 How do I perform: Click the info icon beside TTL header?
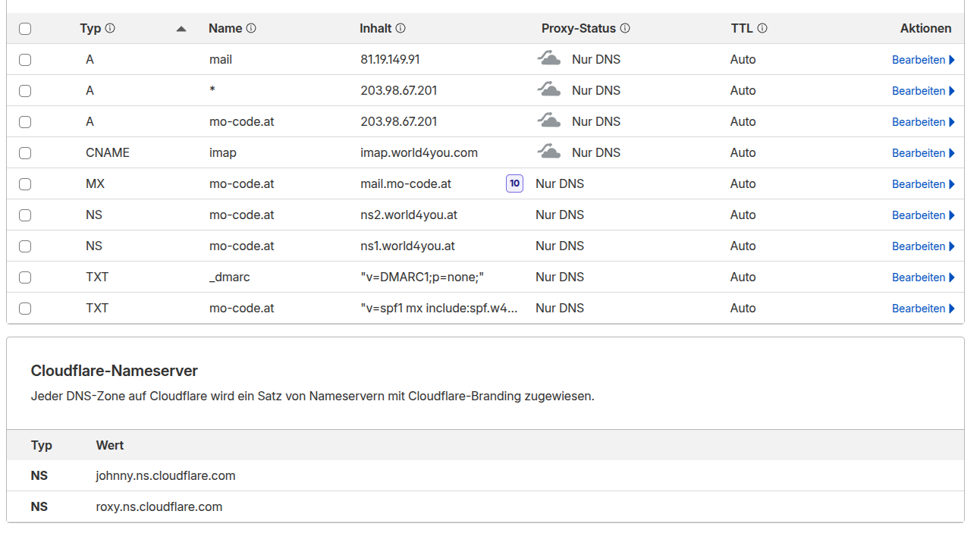pos(762,28)
